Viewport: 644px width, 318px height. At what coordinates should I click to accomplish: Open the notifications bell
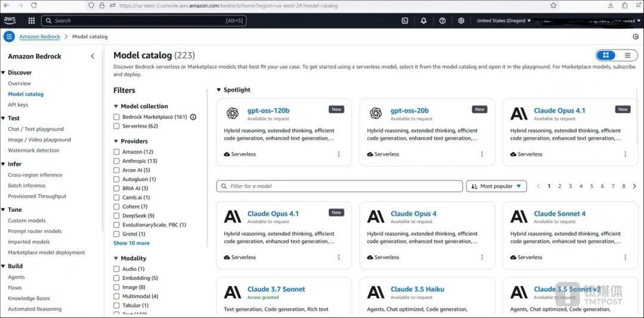pos(423,20)
